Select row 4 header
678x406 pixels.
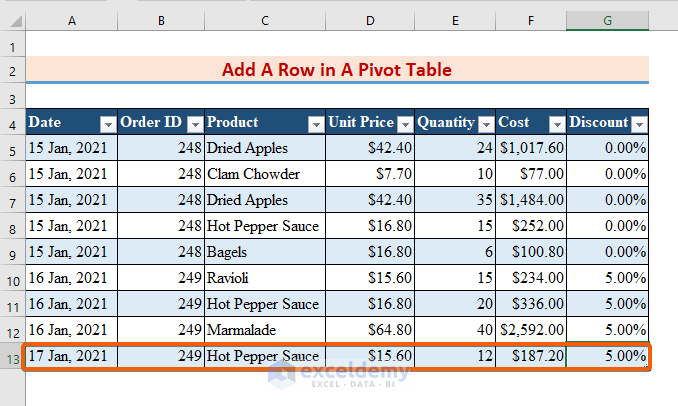click(12, 123)
